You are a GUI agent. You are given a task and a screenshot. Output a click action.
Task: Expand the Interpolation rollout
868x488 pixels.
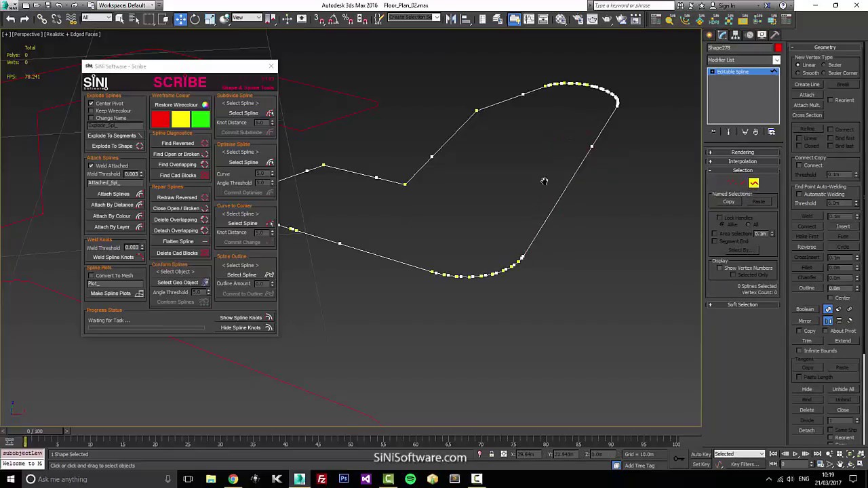(x=743, y=161)
